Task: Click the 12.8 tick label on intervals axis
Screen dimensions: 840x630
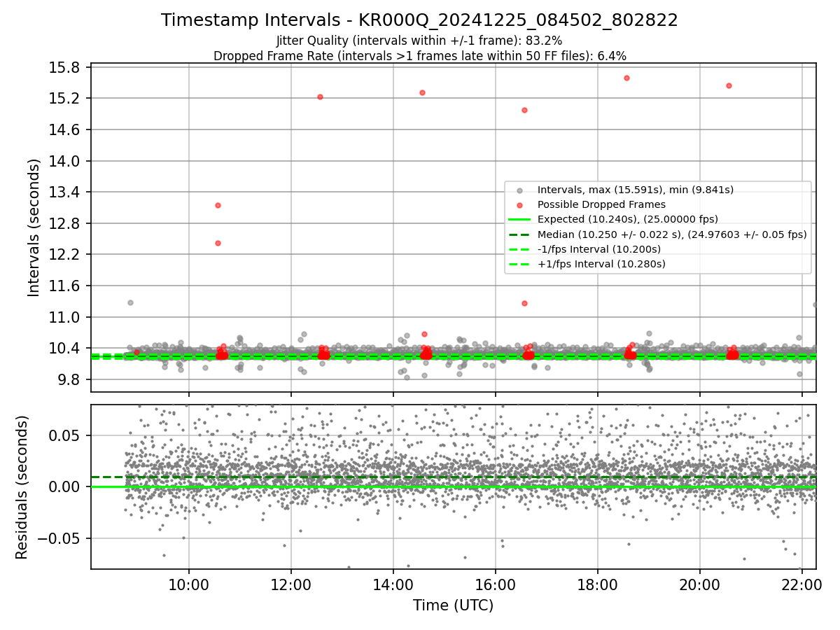Action: [x=66, y=224]
